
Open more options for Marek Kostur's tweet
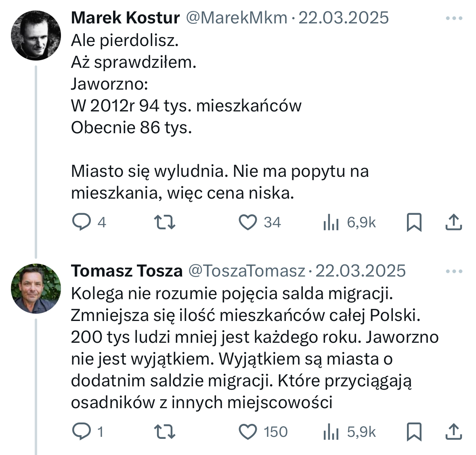tap(454, 18)
